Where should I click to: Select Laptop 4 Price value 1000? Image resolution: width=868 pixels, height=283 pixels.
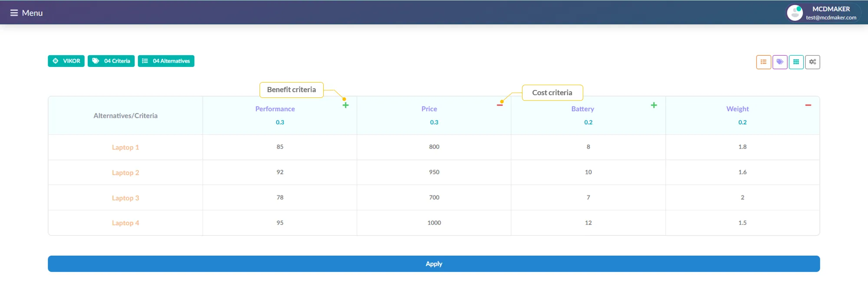(434, 223)
